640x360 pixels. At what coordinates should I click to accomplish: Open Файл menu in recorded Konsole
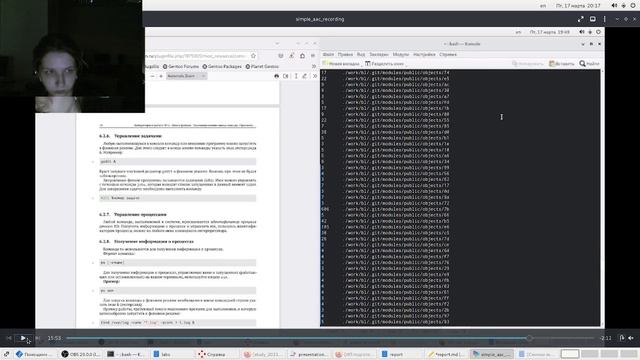click(x=328, y=54)
